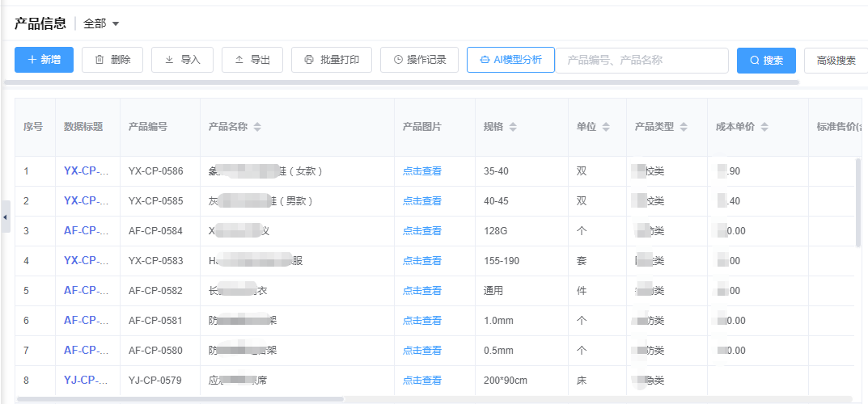This screenshot has width=868, height=404.
Task: Sort by 成本单价 column arrows
Action: 764,127
